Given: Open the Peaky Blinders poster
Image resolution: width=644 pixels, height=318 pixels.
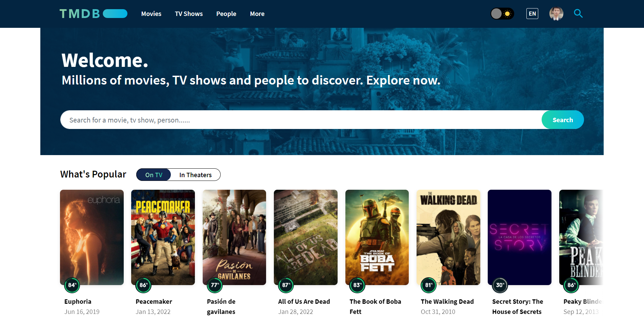Looking at the screenshot, I should (581, 237).
